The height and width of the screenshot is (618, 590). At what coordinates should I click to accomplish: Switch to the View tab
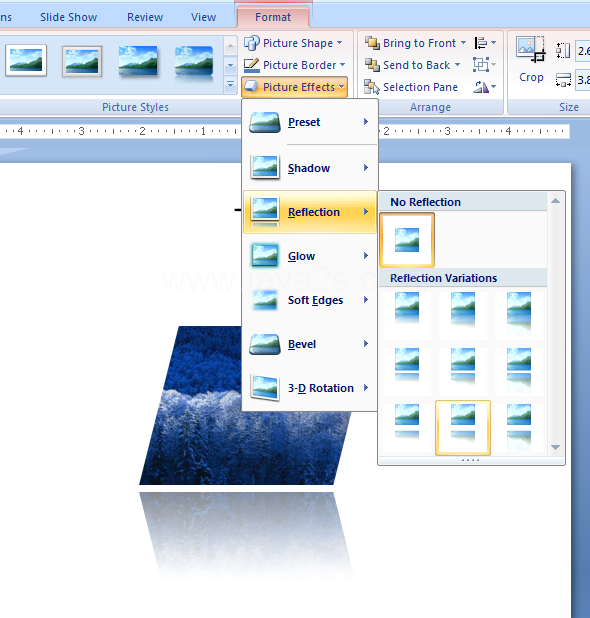[x=203, y=17]
